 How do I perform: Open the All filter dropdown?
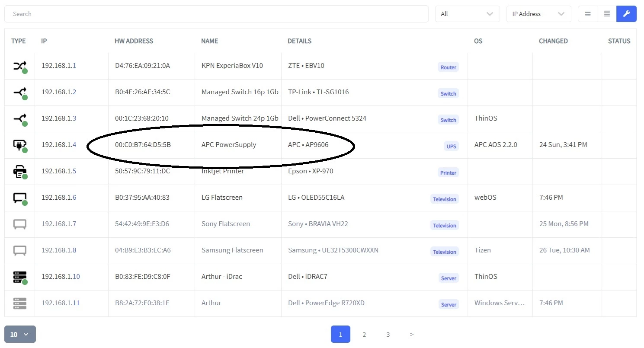point(467,14)
